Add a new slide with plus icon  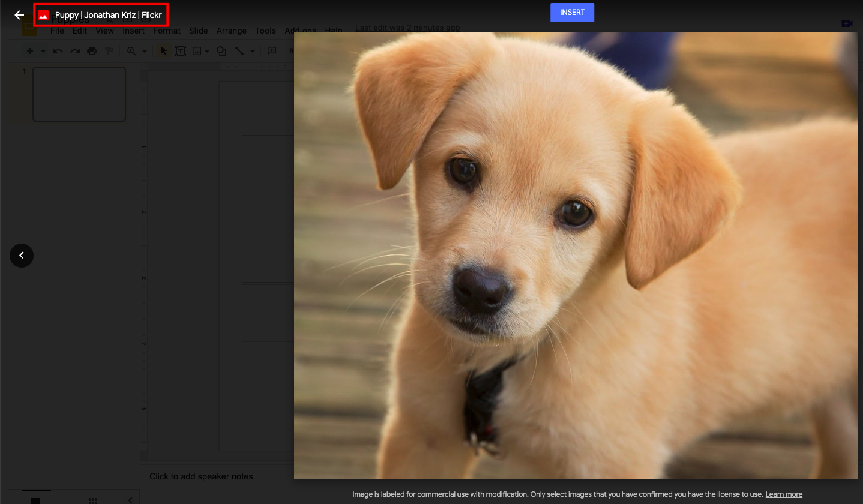tap(30, 51)
